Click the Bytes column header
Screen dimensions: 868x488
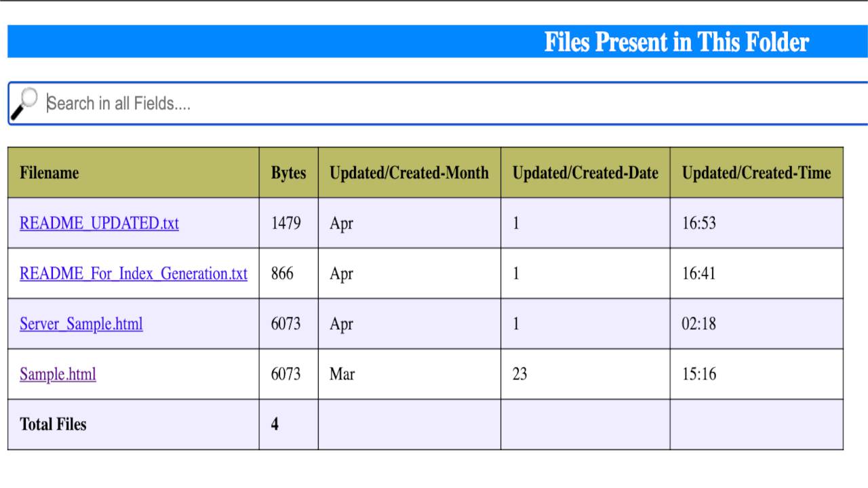[289, 173]
